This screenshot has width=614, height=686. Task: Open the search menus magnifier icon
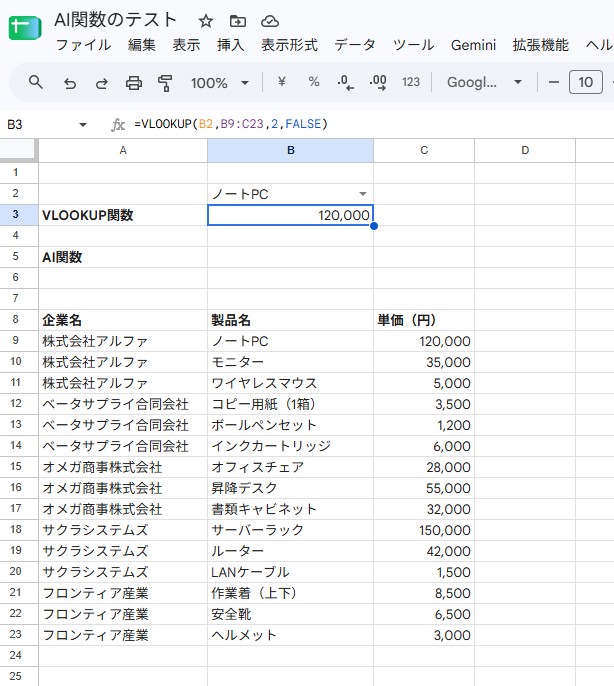coord(36,82)
